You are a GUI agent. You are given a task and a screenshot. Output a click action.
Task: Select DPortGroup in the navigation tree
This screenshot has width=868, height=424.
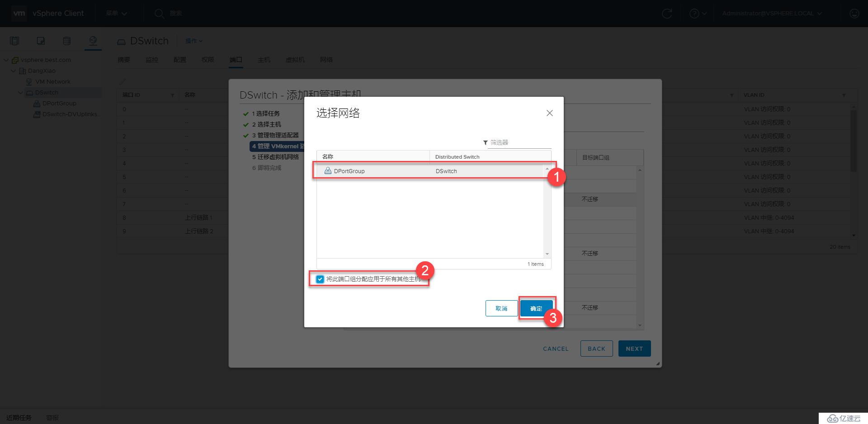[59, 103]
